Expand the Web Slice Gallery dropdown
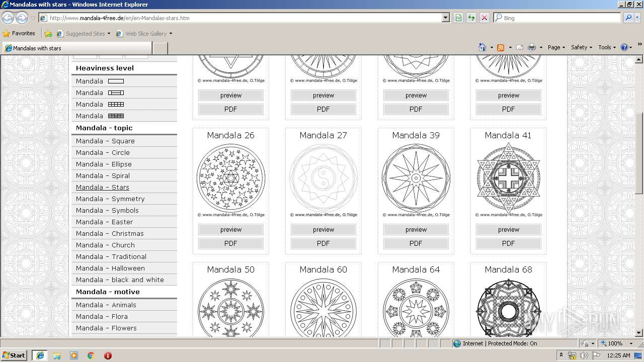 click(171, 34)
